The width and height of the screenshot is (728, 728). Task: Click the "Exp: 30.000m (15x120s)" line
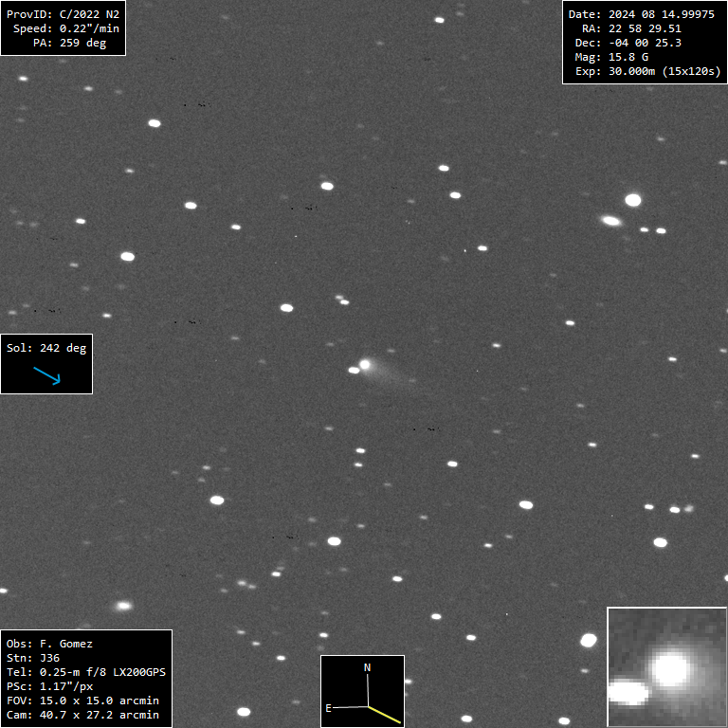point(648,71)
